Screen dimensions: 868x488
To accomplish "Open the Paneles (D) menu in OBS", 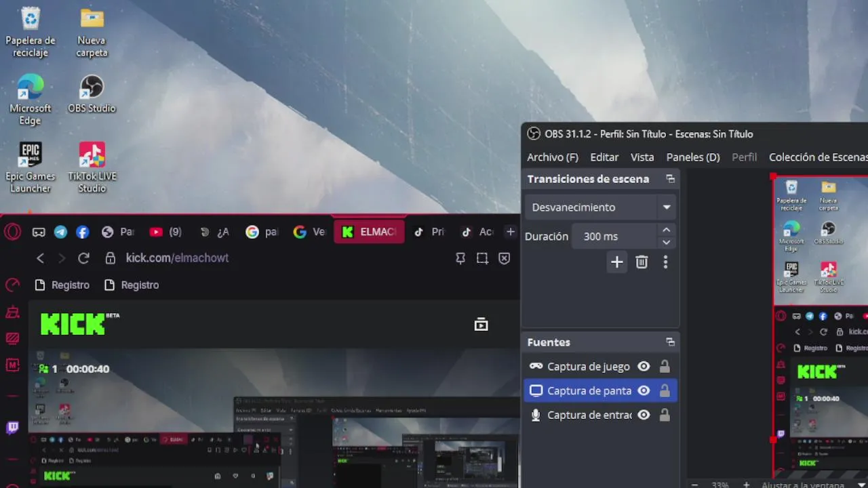I will click(x=693, y=157).
